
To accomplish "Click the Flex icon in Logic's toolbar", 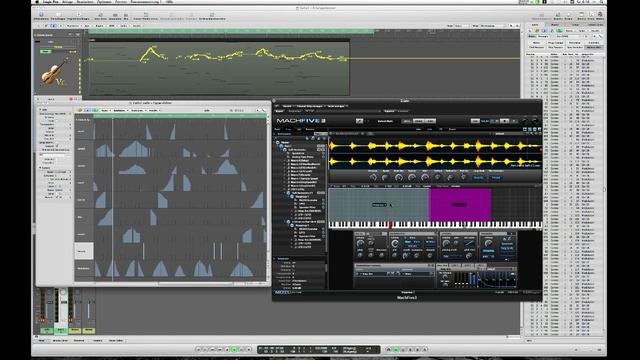I will click(x=126, y=16).
